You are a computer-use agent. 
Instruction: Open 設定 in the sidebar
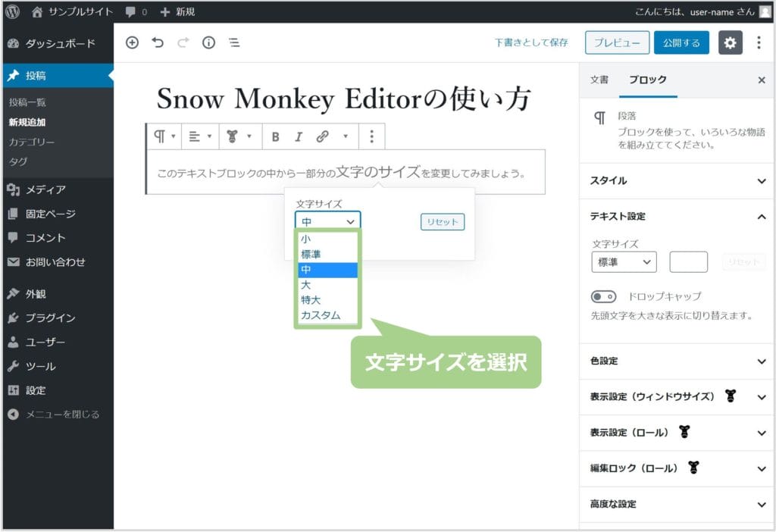58,390
